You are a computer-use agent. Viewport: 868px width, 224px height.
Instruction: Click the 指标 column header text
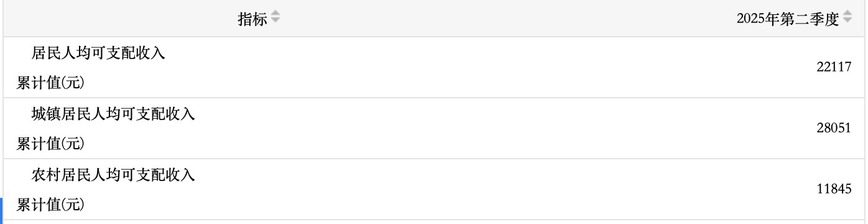coord(252,19)
